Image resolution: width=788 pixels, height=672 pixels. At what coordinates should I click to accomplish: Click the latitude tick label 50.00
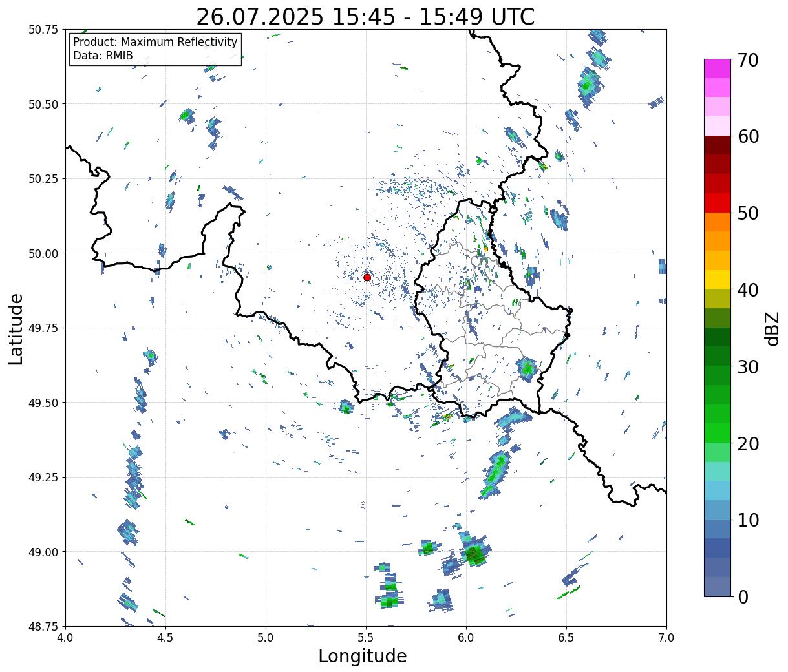click(43, 253)
